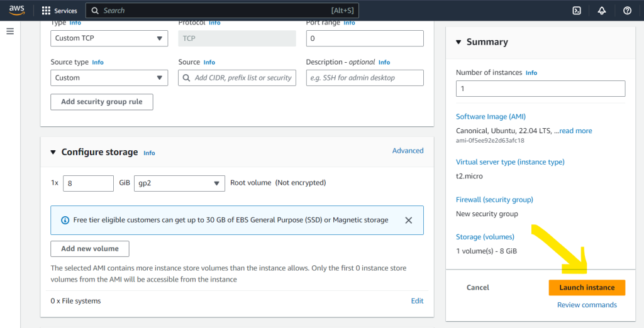
Task: Open the CloudShell terminal icon
Action: click(576, 11)
